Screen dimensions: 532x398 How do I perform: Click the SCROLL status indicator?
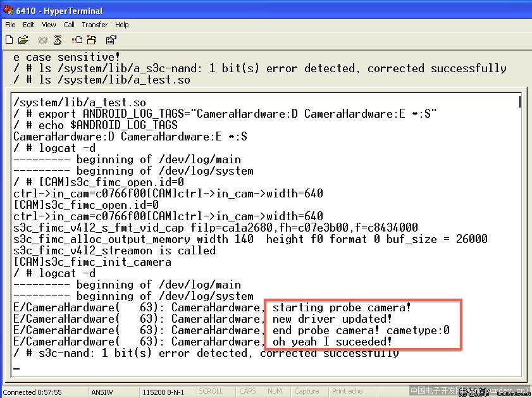coord(211,391)
